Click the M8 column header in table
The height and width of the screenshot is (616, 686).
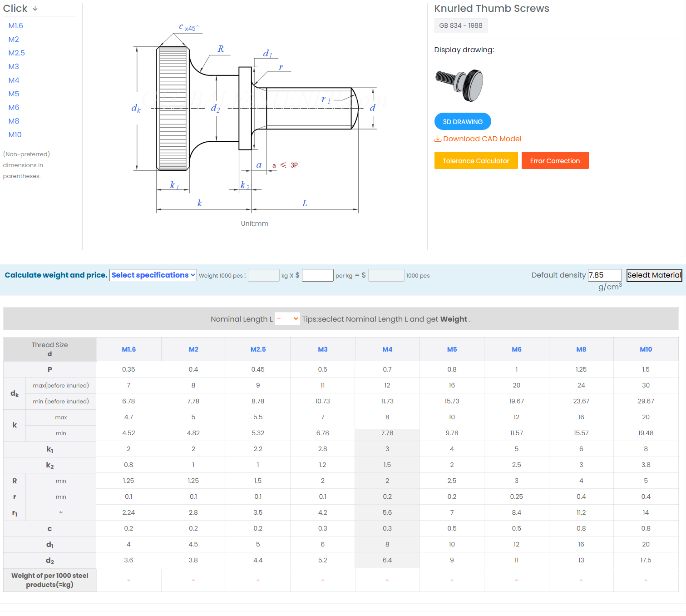point(581,349)
